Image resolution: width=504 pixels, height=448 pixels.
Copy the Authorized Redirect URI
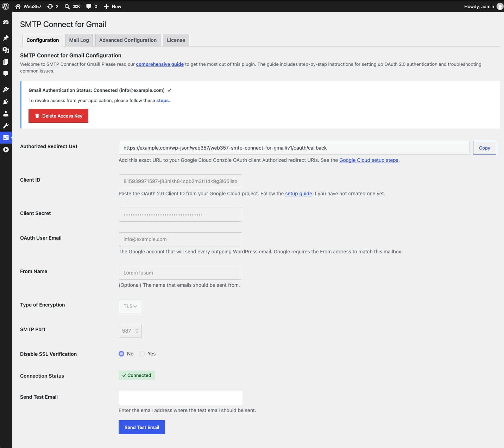tap(485, 148)
